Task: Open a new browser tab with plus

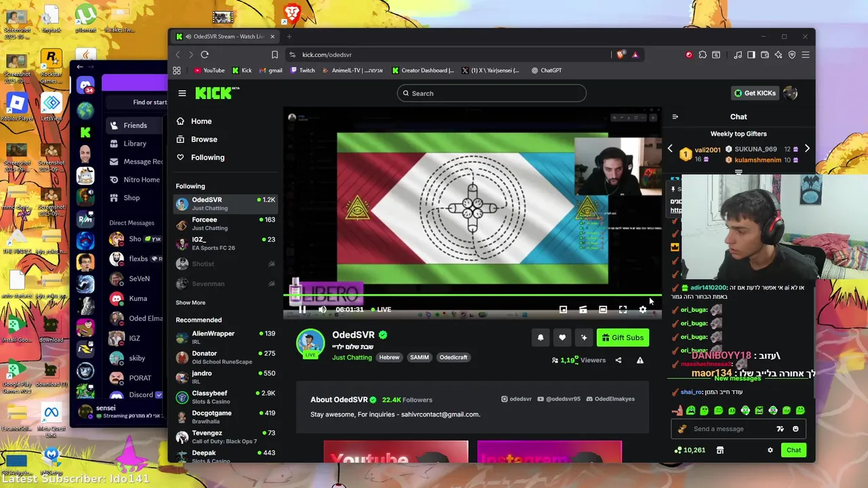Action: (x=289, y=37)
